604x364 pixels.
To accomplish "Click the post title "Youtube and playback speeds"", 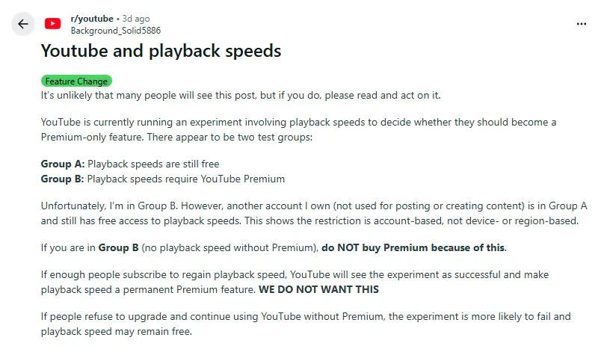I will click(161, 51).
